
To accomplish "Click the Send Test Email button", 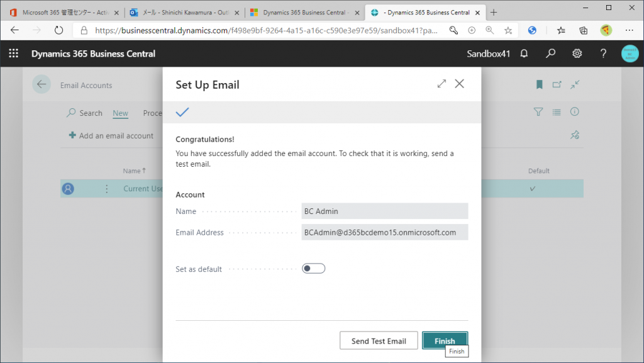I will pyautogui.click(x=379, y=341).
